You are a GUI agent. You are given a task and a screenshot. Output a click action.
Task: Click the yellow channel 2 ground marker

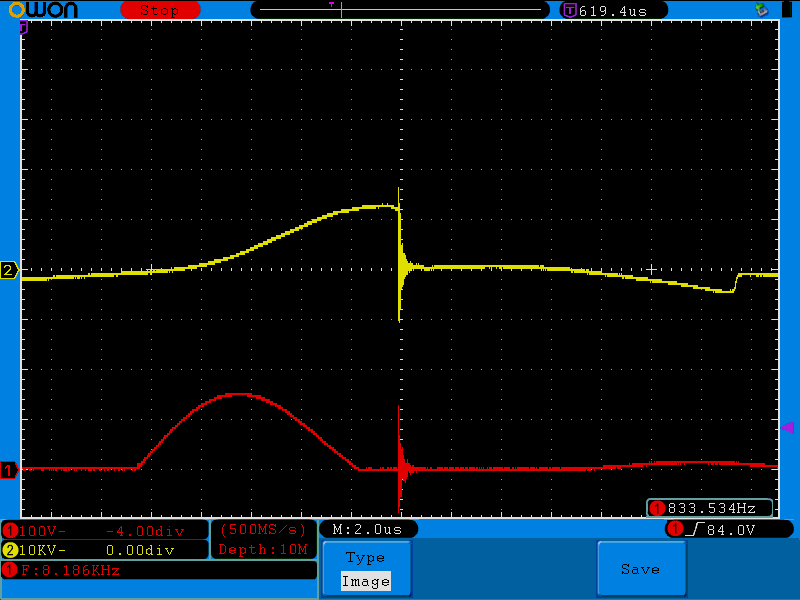(x=9, y=271)
